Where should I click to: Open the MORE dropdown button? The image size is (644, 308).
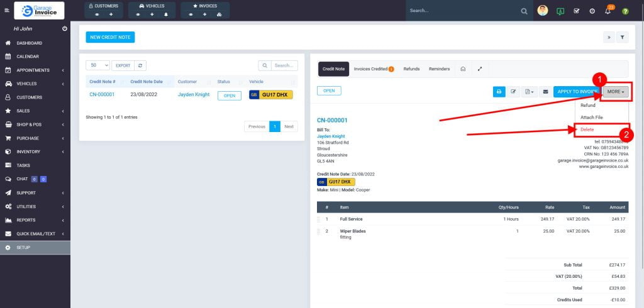616,92
